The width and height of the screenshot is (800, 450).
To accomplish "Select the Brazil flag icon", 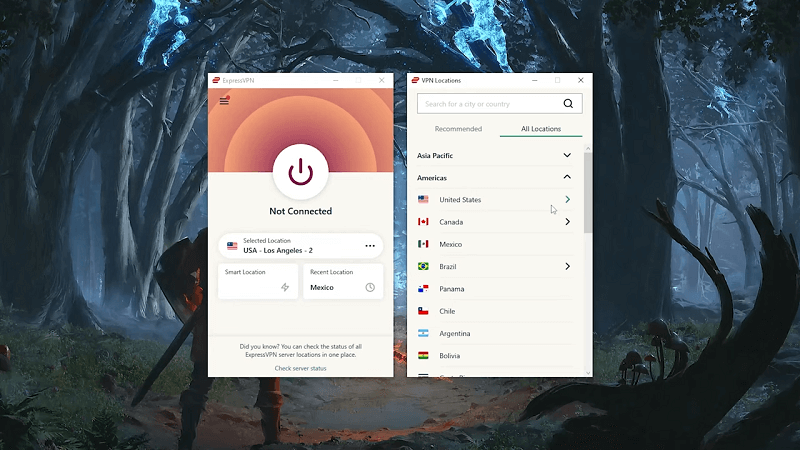I will pyautogui.click(x=423, y=267).
